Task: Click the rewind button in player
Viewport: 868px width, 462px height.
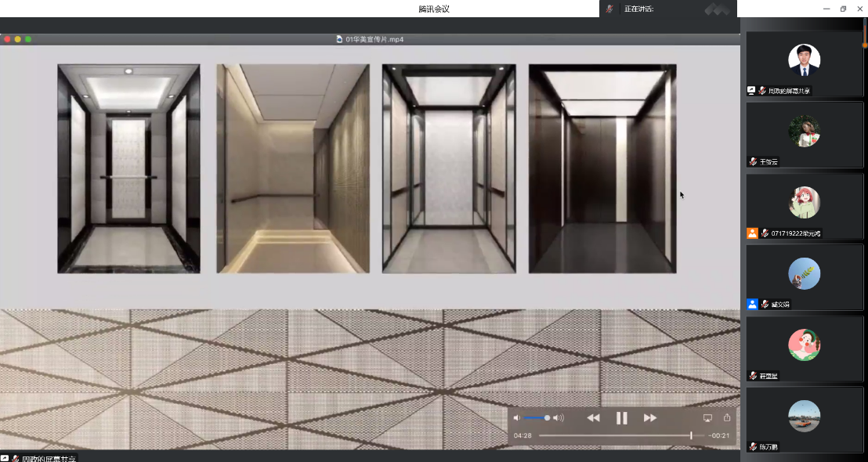Action: point(593,418)
